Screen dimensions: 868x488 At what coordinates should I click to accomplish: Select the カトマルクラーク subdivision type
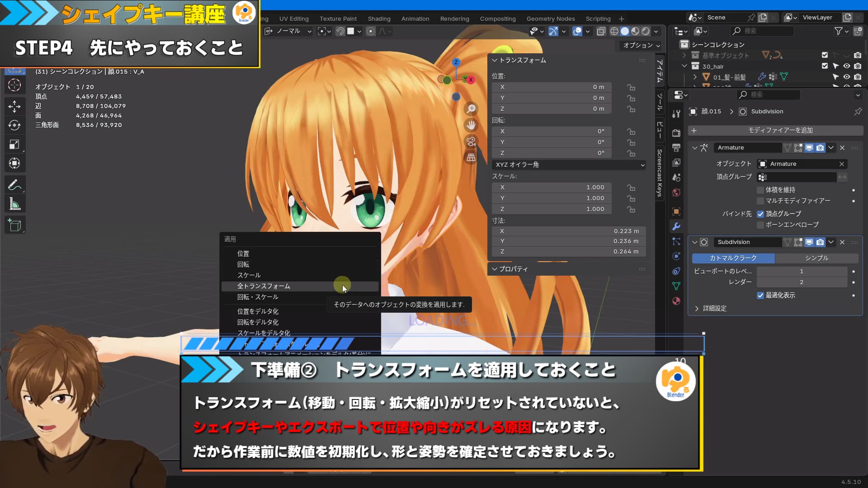(x=733, y=258)
